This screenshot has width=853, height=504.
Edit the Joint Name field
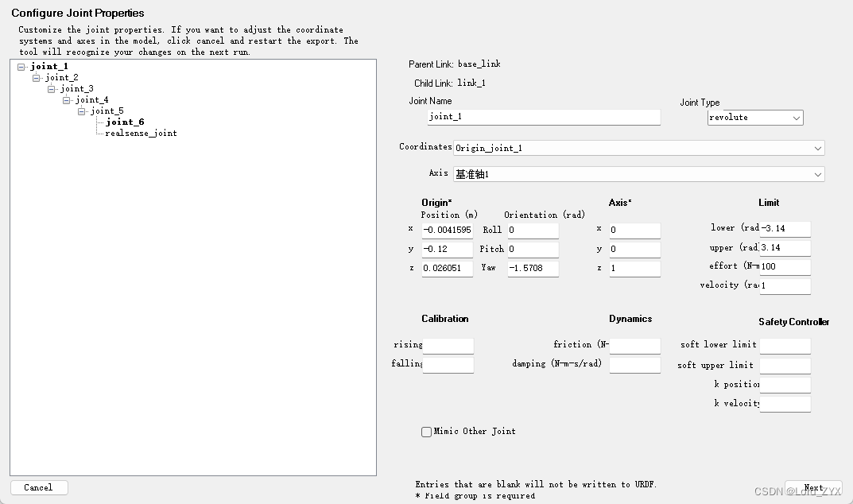pyautogui.click(x=544, y=117)
